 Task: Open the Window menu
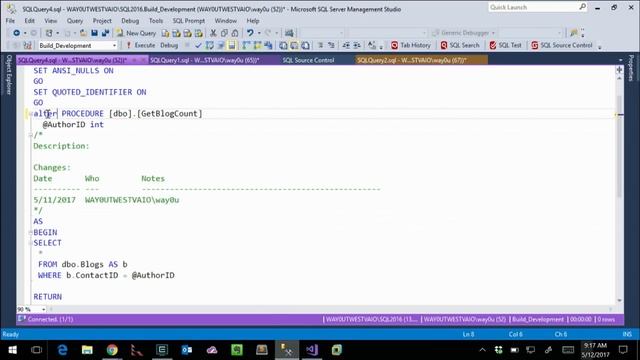[225, 20]
